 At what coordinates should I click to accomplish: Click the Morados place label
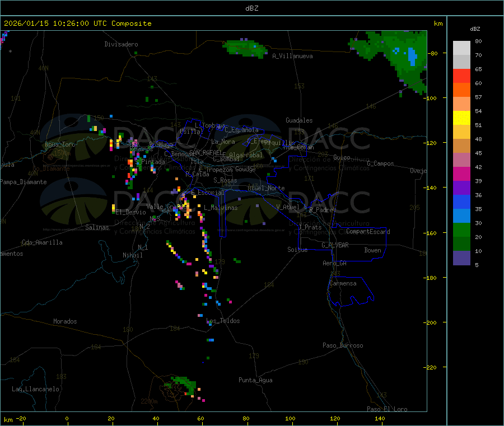coord(66,321)
